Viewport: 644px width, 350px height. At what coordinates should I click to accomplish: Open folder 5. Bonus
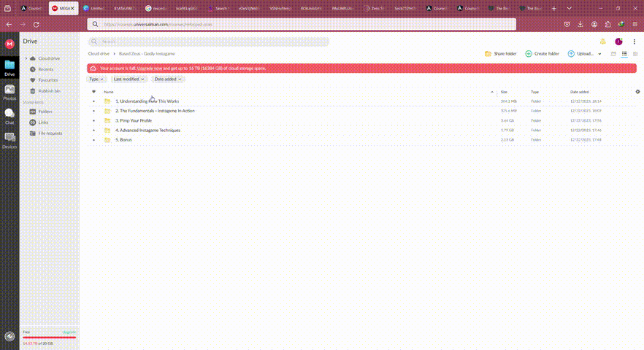(123, 140)
